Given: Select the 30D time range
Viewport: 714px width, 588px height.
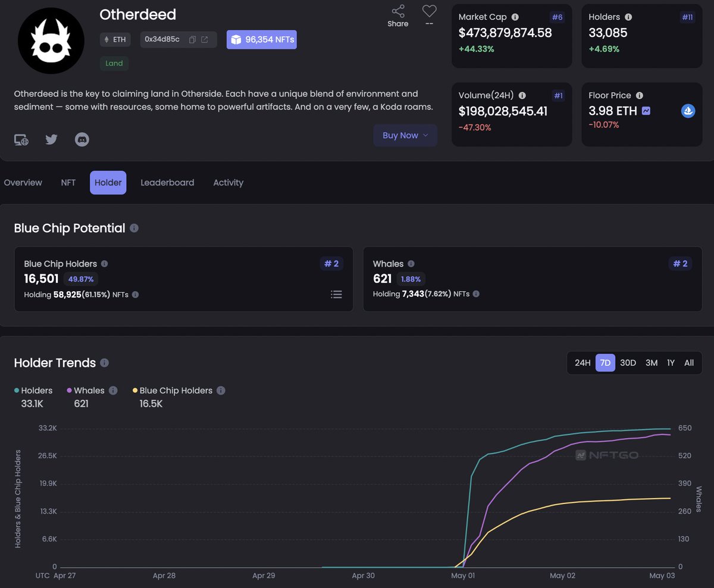Looking at the screenshot, I should point(628,362).
